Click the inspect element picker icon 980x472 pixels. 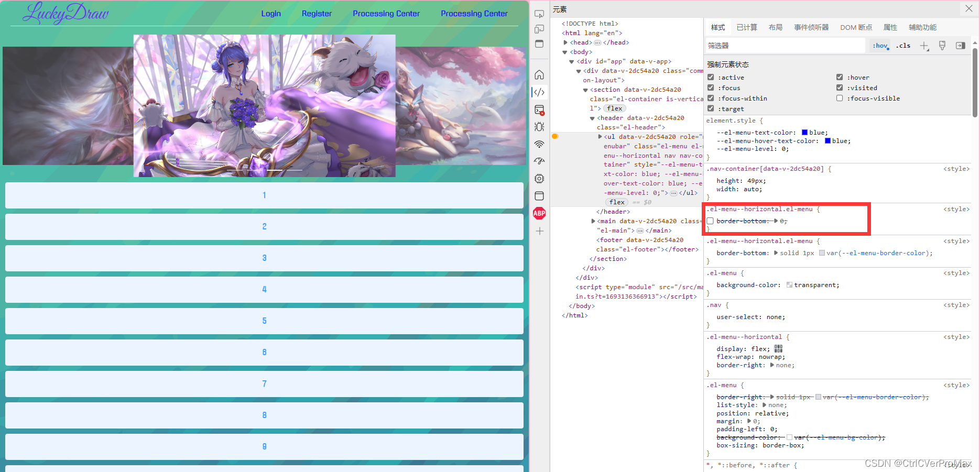[x=539, y=14]
